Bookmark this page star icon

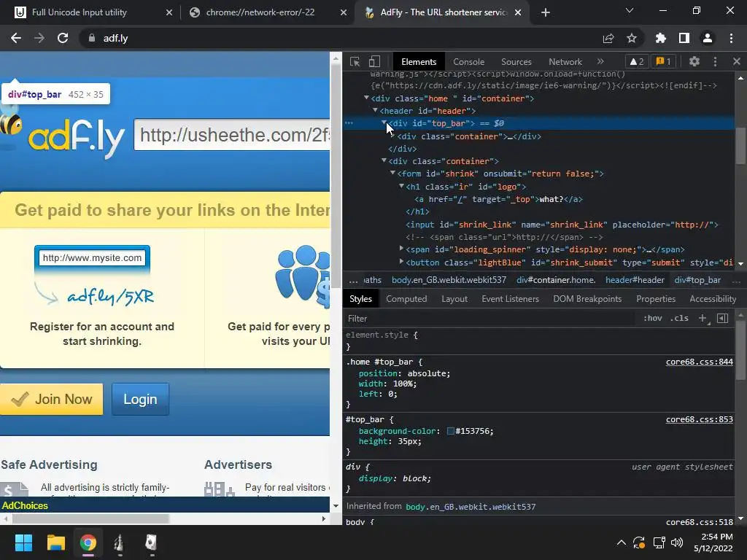pyautogui.click(x=632, y=38)
